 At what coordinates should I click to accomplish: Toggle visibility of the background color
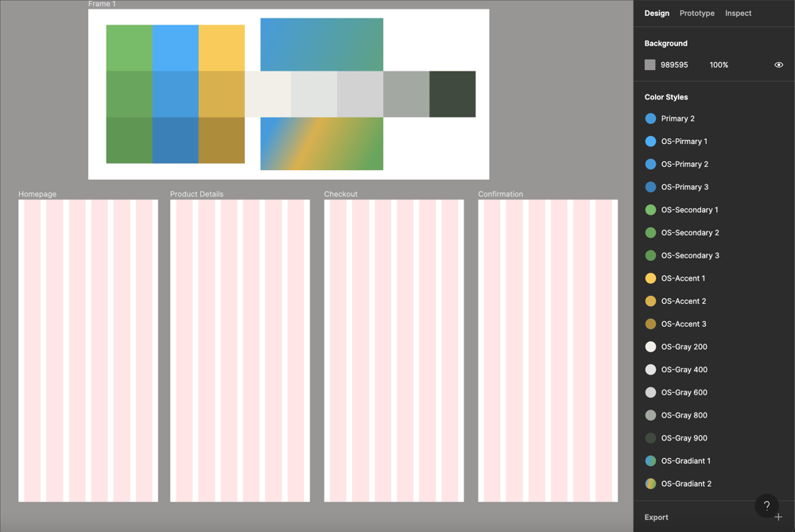point(778,64)
